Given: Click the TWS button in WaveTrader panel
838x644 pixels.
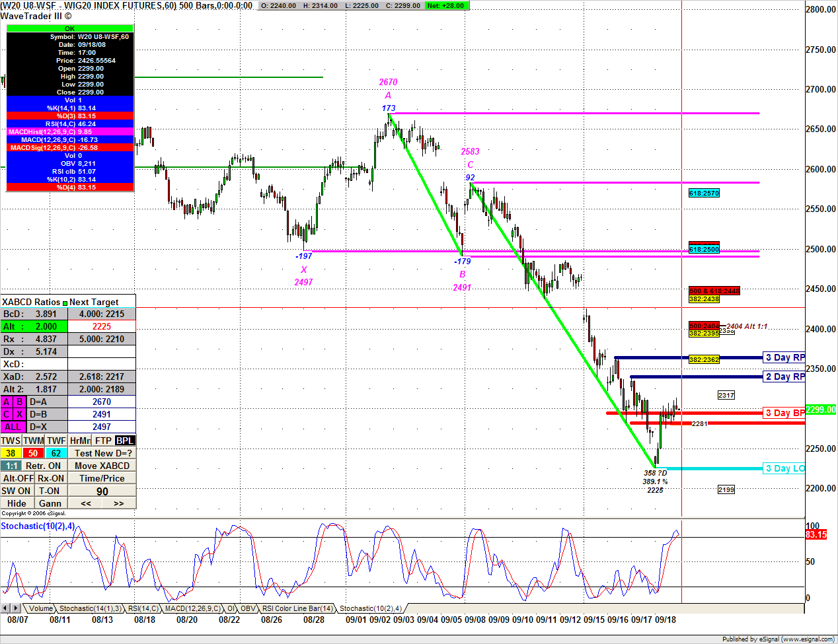Looking at the screenshot, I should coord(11,441).
